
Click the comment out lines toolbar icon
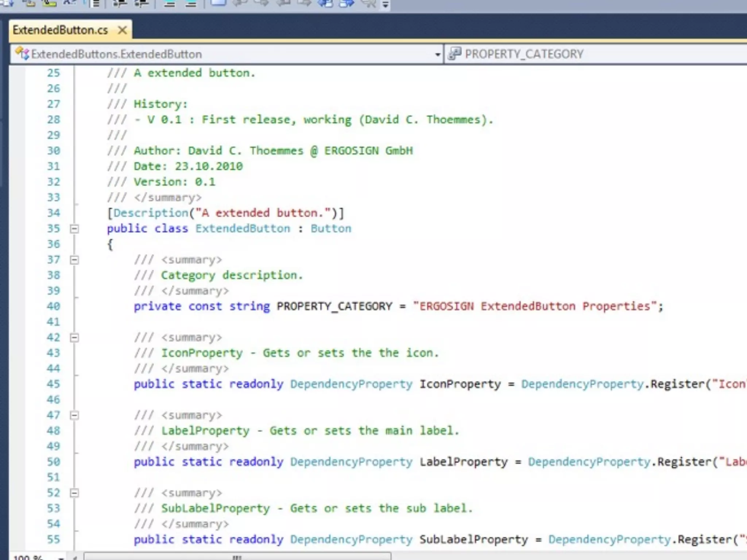[x=169, y=3]
